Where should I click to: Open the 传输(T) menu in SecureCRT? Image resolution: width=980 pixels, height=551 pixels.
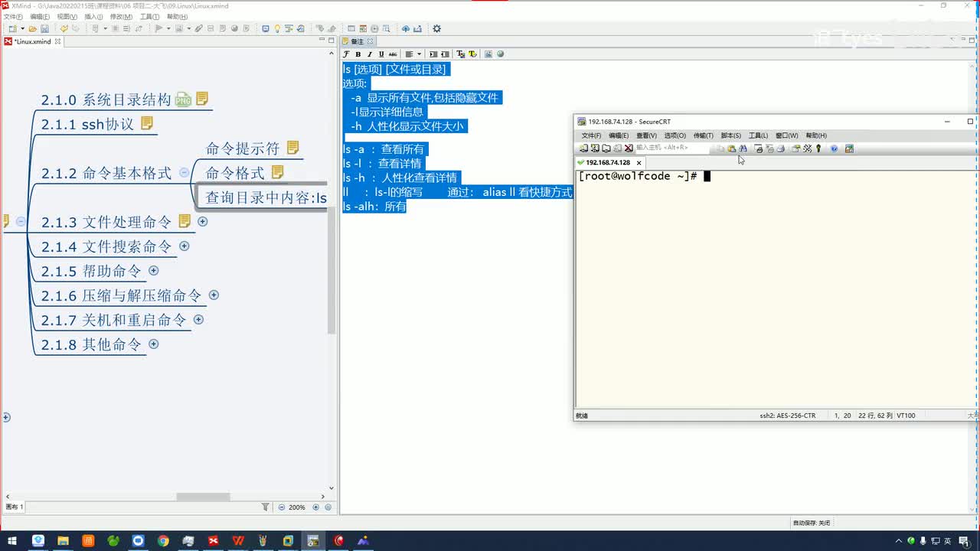[703, 135]
